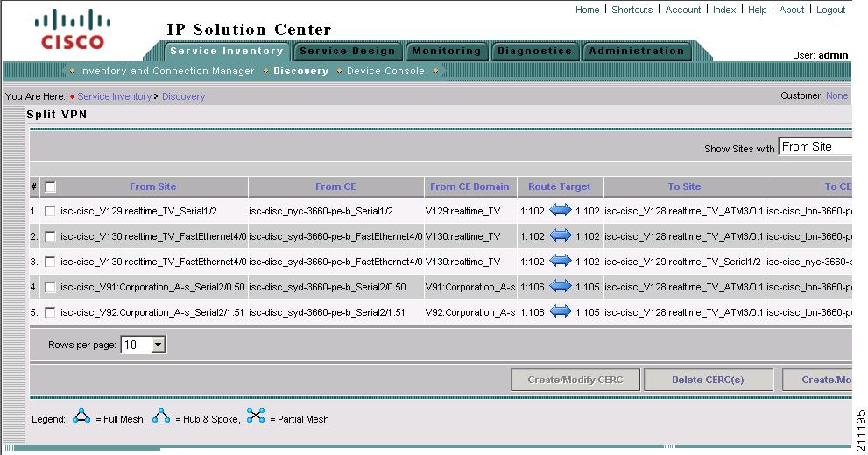This screenshot has height=455, width=868.
Task: Click isc-disc_V91:Corporation_A-s_Serial2/0.50 From Site cell
Action: (x=152, y=288)
